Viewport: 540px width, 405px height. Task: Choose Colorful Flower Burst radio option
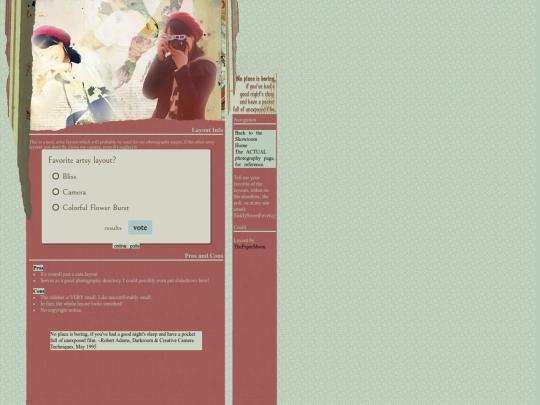click(55, 207)
